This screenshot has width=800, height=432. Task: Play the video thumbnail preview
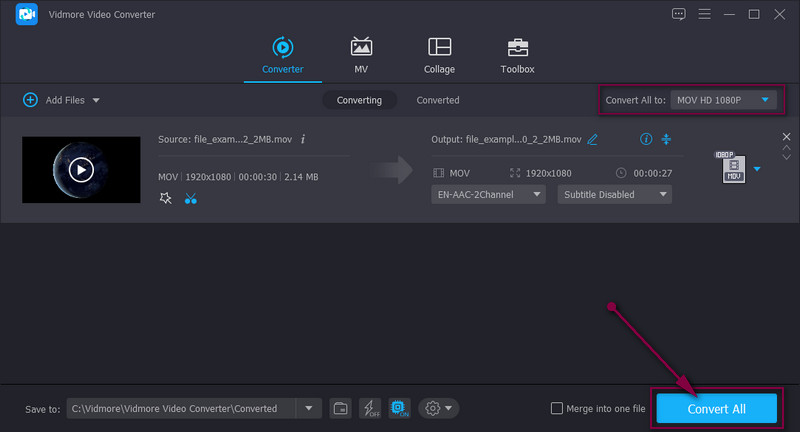(x=81, y=169)
